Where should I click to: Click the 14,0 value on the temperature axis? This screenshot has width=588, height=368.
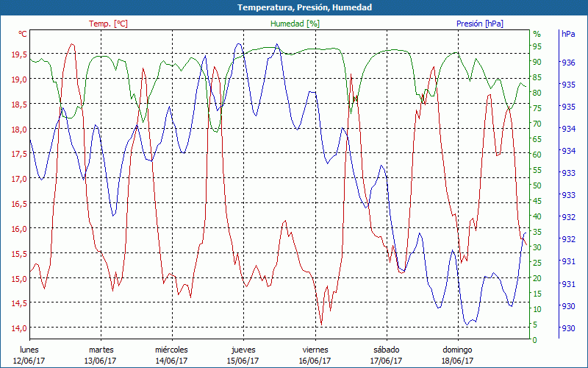pos(18,328)
